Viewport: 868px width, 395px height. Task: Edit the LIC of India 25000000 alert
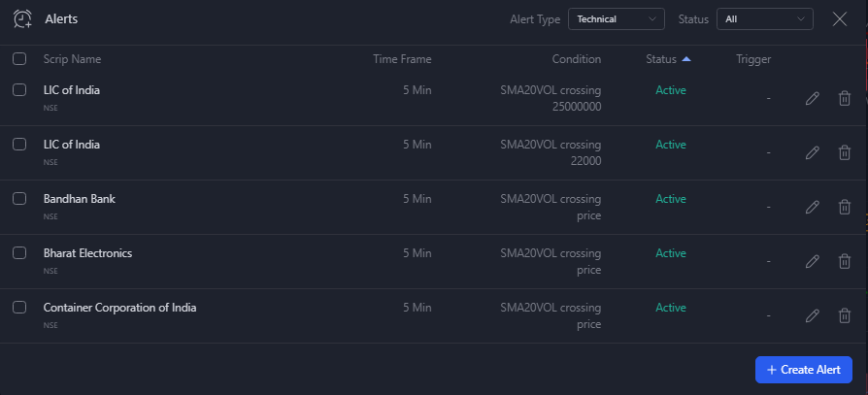pyautogui.click(x=812, y=98)
